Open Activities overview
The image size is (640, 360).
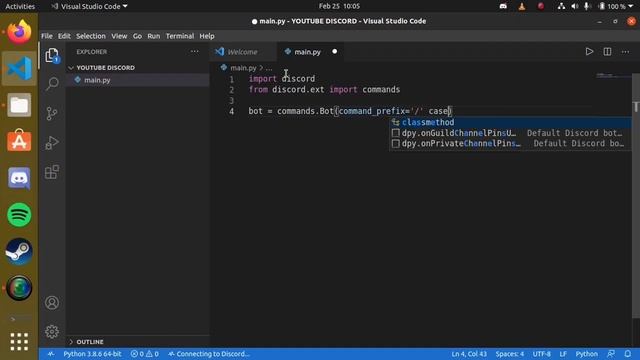pos(20,6)
